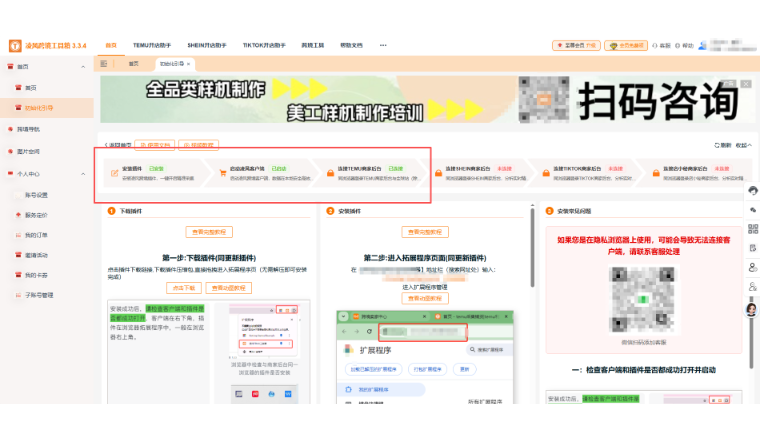Screen dimensions: 760x440
Task: Open 账号设置 in the sidebar
Action: (36, 195)
